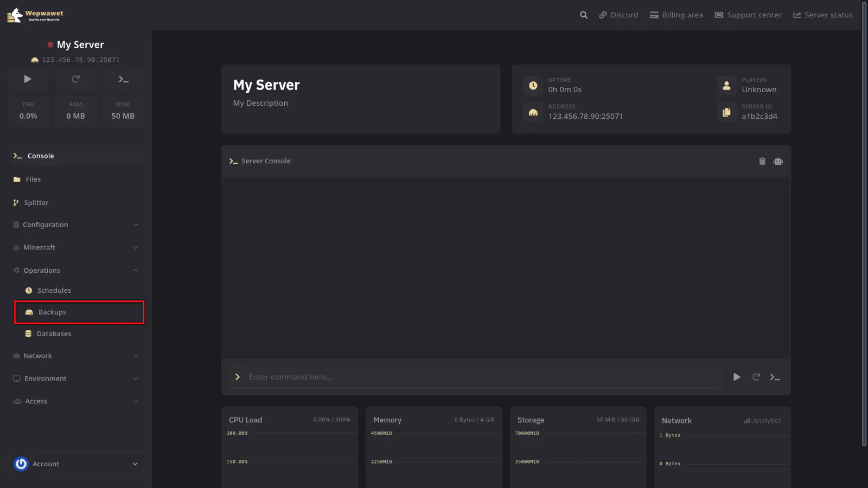Open the Files menu item
The image size is (868, 488).
click(x=33, y=179)
